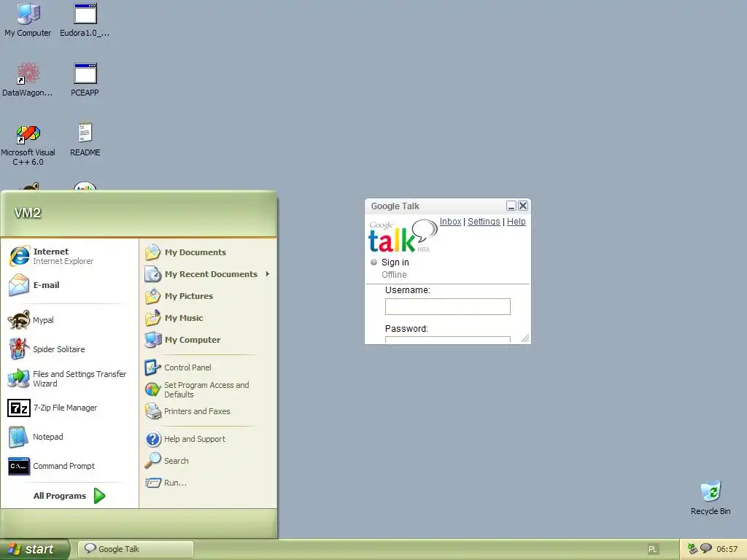Click the Start button on taskbar
Screen dimensions: 747x560
[34, 549]
